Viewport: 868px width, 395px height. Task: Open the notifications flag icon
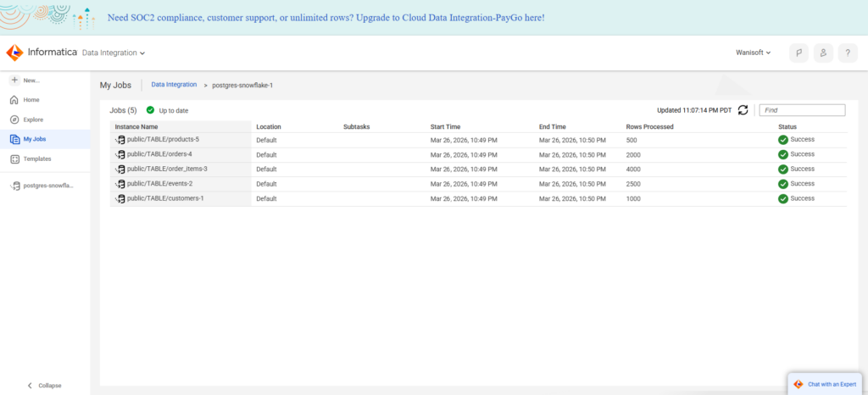coord(798,53)
